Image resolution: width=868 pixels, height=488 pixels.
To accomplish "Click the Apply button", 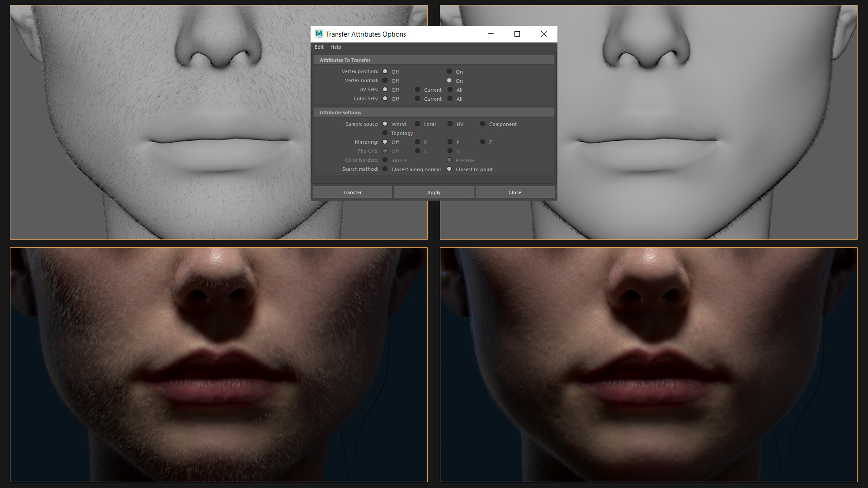I will click(x=434, y=192).
